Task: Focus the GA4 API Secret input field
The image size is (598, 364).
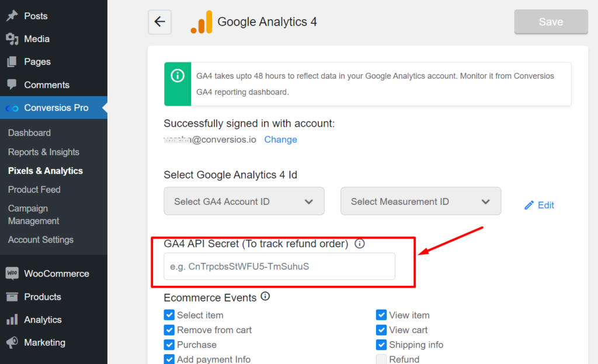Action: pos(280,266)
